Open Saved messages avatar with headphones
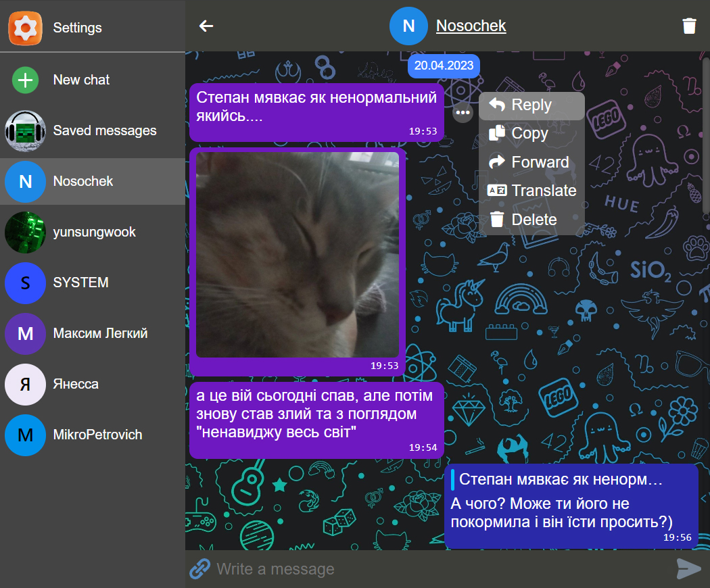 26,131
